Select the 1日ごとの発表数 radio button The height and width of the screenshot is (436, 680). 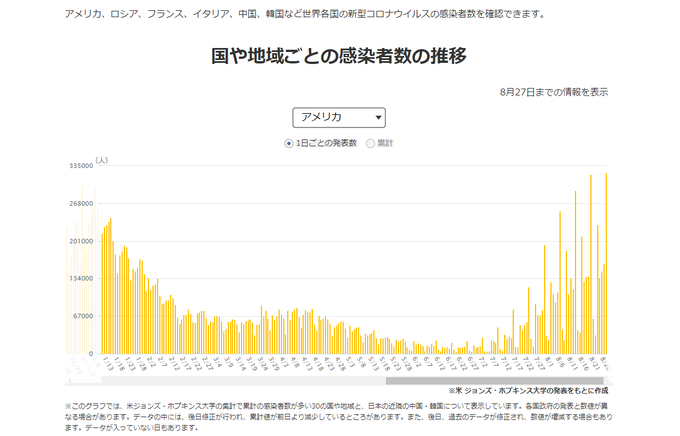click(x=288, y=143)
